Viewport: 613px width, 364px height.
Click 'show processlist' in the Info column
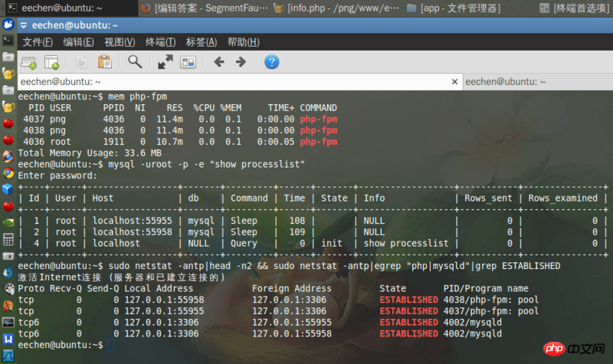[x=406, y=243]
